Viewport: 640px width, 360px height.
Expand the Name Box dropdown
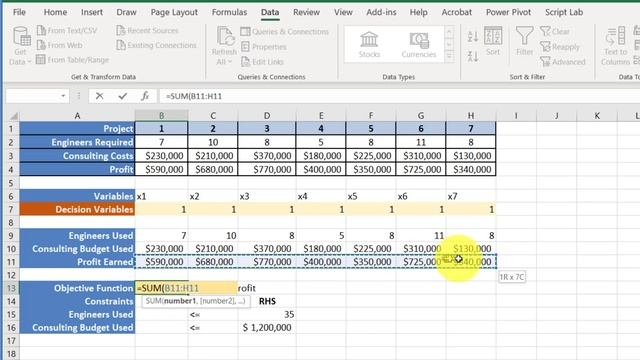point(63,96)
